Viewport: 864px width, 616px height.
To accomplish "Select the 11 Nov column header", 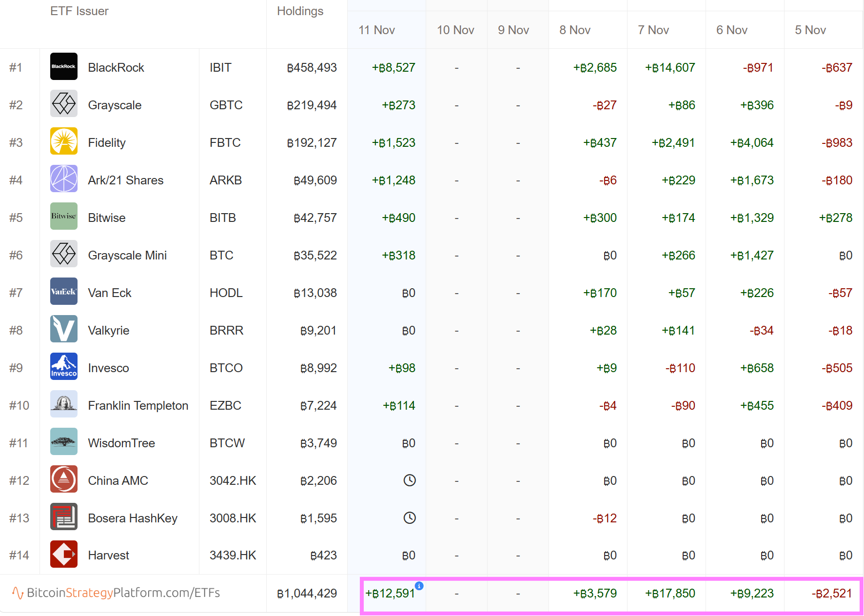I will [x=376, y=30].
